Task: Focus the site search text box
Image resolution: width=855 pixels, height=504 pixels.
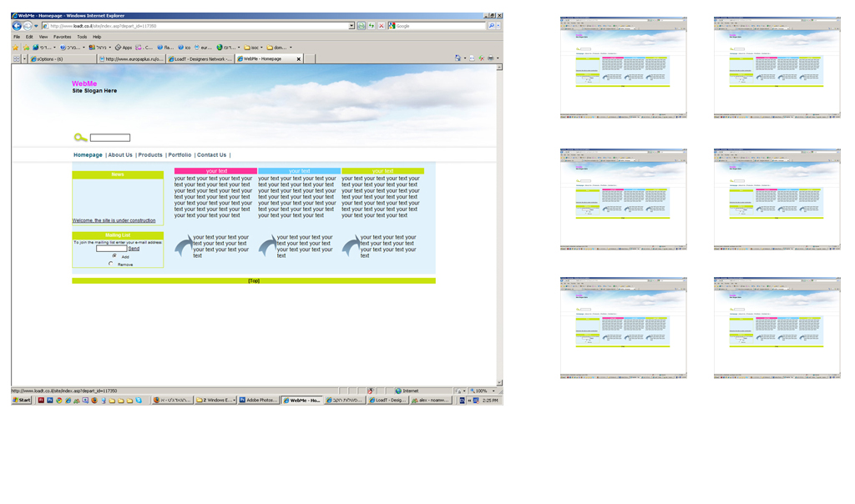Action: tap(110, 138)
